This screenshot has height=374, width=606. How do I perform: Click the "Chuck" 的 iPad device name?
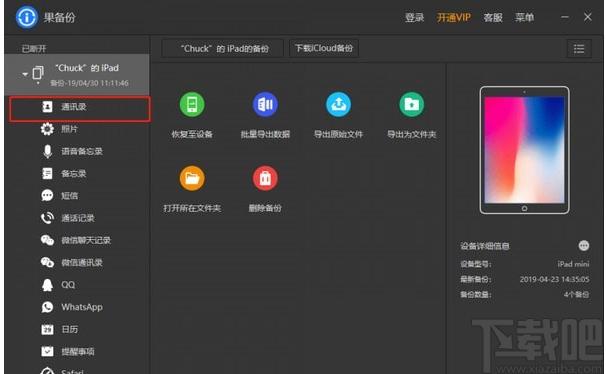pos(87,68)
